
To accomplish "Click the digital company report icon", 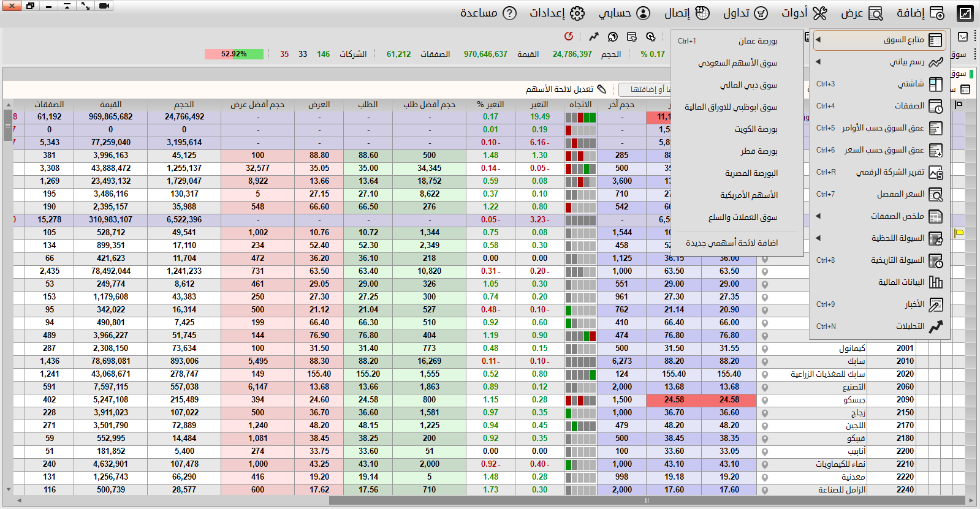I will (x=936, y=173).
